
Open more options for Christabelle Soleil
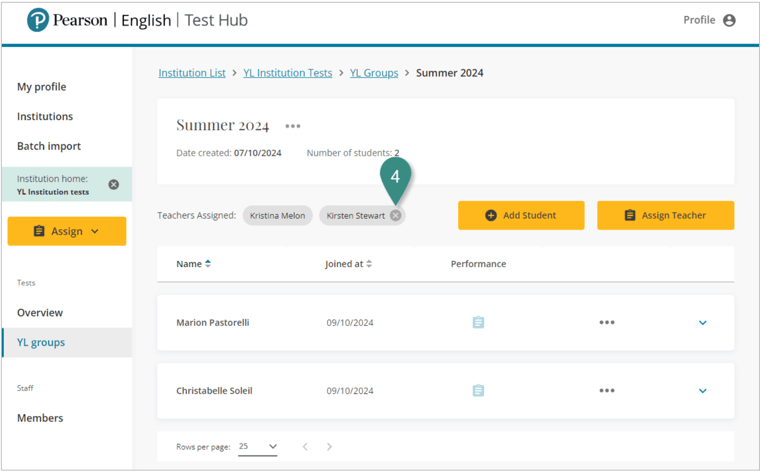click(607, 391)
